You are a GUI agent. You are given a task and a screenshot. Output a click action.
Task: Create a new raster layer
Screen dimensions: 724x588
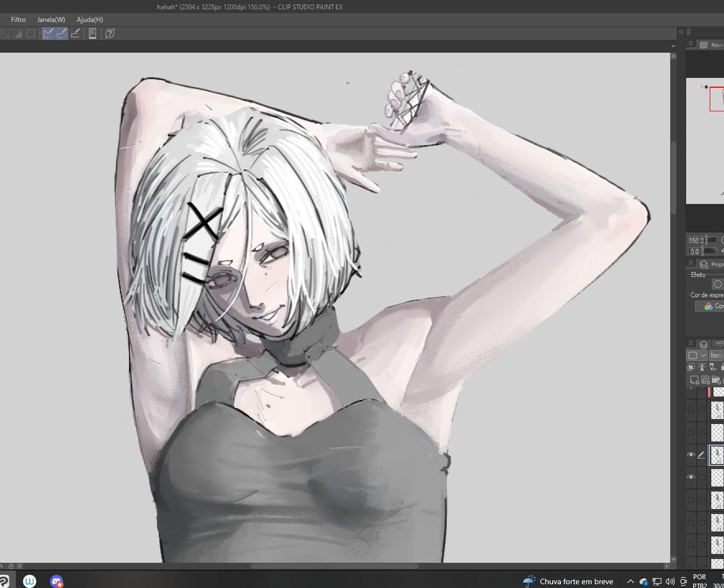(693, 380)
